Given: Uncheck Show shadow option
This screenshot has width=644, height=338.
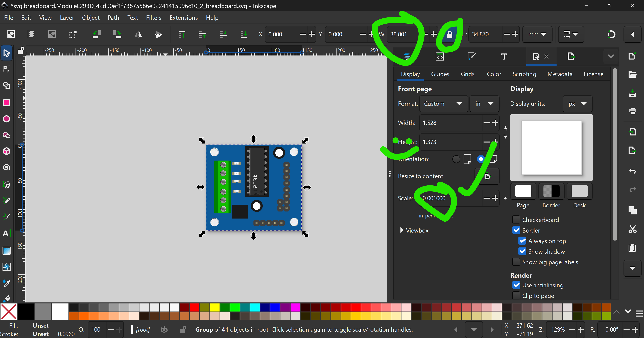Looking at the screenshot, I should point(522,251).
